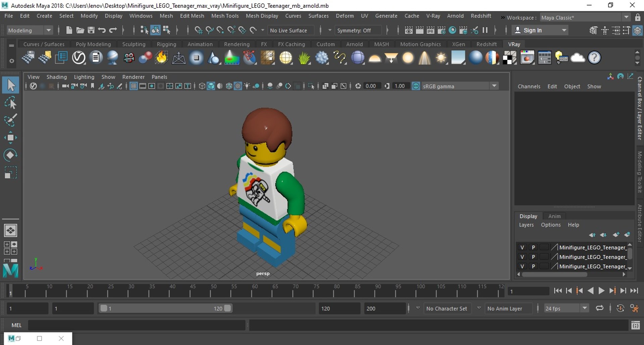
Task: Click the current frame field beside playback controls
Action: 528,291
